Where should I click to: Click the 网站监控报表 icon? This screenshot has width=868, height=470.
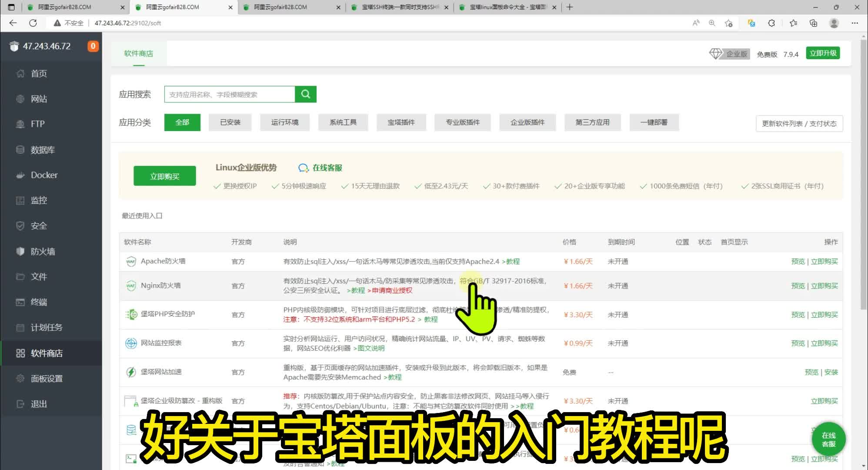131,343
